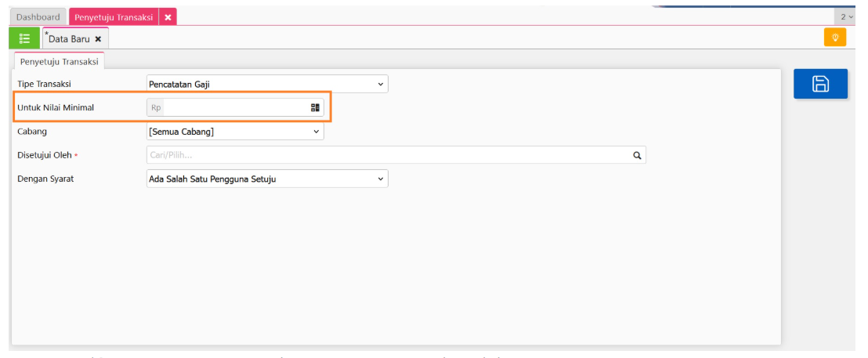Close the Data Baru tab

(x=98, y=38)
